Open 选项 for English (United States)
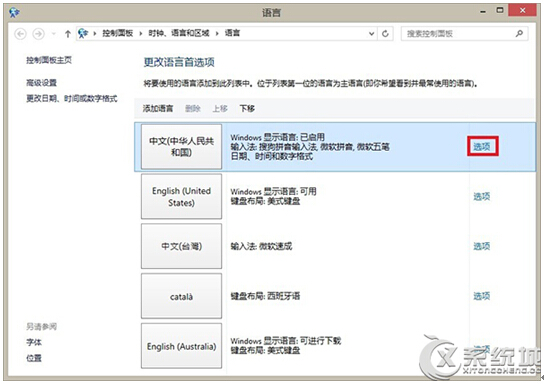Image resolution: width=544 pixels, height=384 pixels. click(x=482, y=197)
